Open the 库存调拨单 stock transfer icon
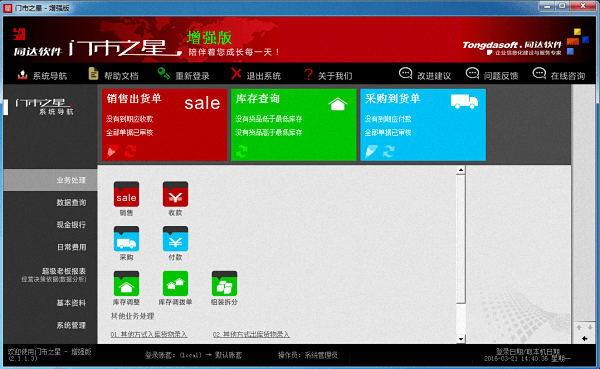This screenshot has height=369, width=600. click(x=175, y=284)
